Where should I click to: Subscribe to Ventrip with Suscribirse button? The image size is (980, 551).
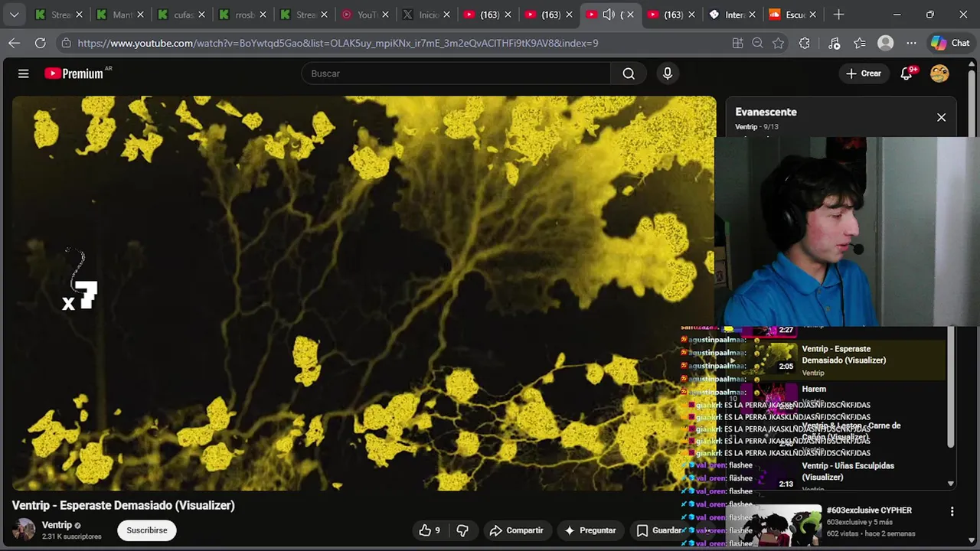pyautogui.click(x=147, y=530)
